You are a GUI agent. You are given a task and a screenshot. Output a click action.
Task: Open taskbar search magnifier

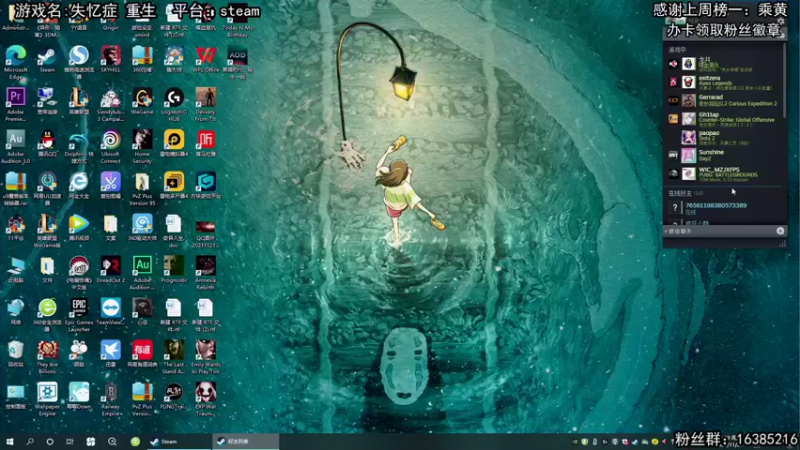[30, 442]
